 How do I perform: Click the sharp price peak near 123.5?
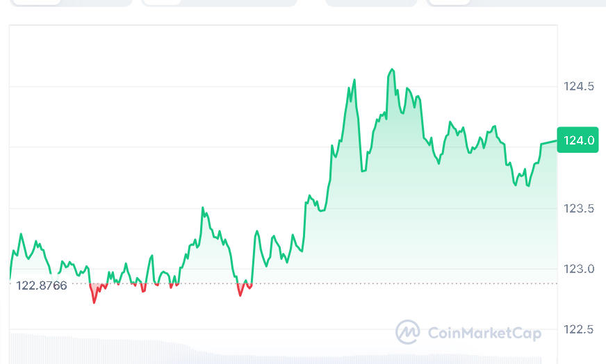click(x=202, y=208)
